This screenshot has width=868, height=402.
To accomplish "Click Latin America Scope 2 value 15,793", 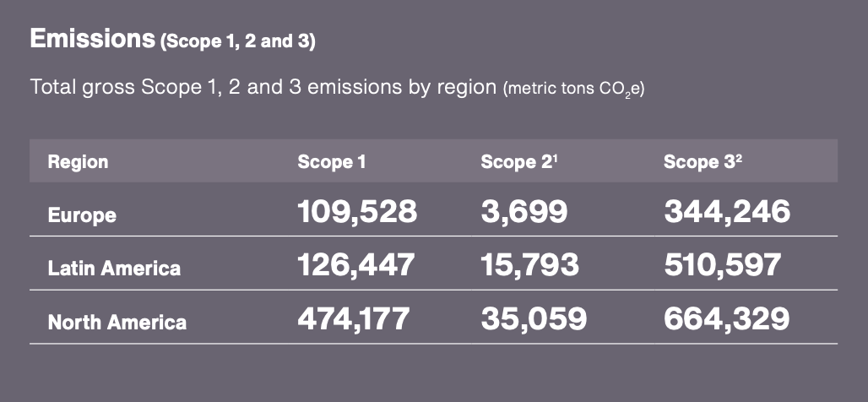I will [x=529, y=264].
